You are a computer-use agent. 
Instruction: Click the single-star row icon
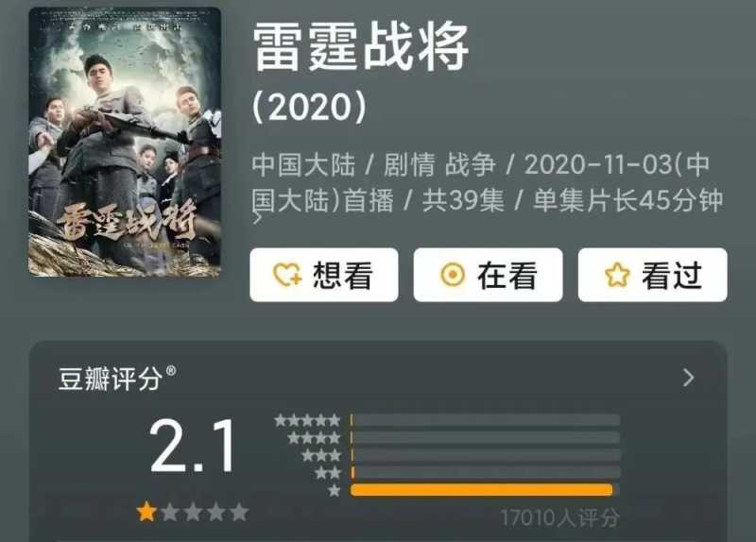(334, 491)
